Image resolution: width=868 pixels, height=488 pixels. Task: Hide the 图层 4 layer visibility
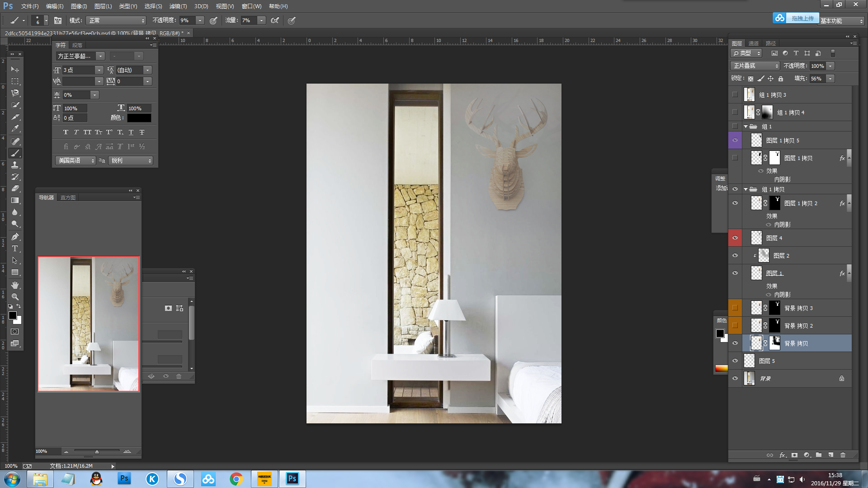[x=735, y=238]
